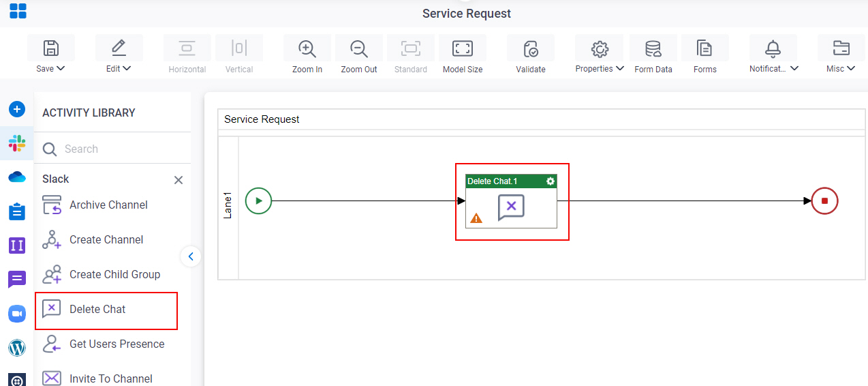Viewport: 868px width, 386px height.
Task: Select the Slack icon in sidebar
Action: coord(17,143)
